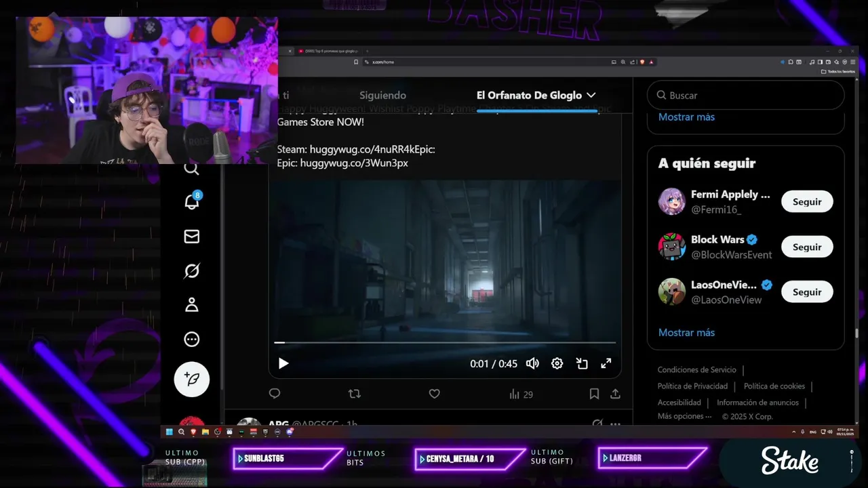Switch to the Siguiendo tab

click(382, 96)
